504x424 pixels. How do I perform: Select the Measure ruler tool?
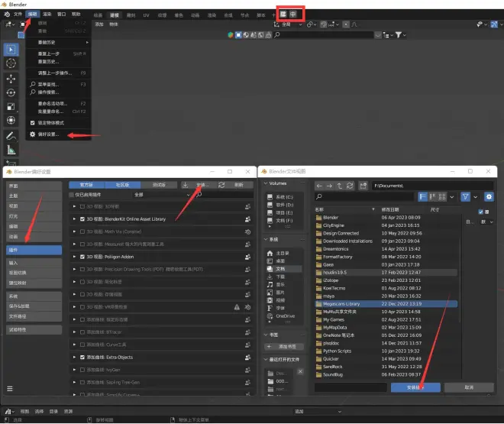tap(11, 150)
